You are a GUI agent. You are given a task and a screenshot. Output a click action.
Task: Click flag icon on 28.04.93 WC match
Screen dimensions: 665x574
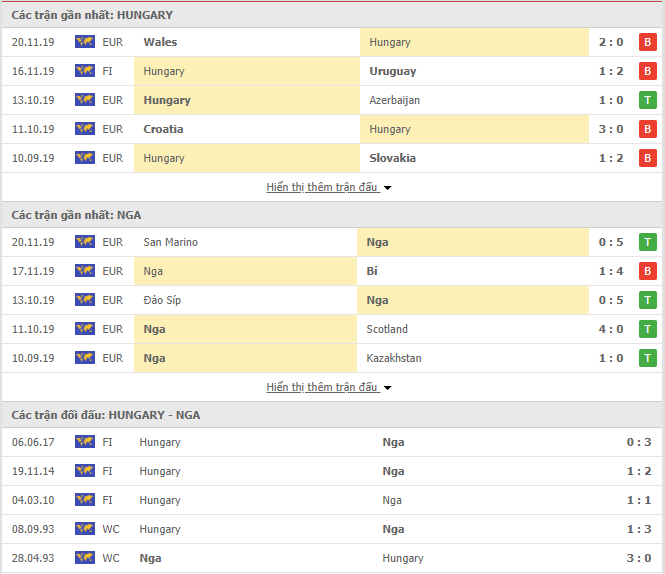(x=84, y=558)
